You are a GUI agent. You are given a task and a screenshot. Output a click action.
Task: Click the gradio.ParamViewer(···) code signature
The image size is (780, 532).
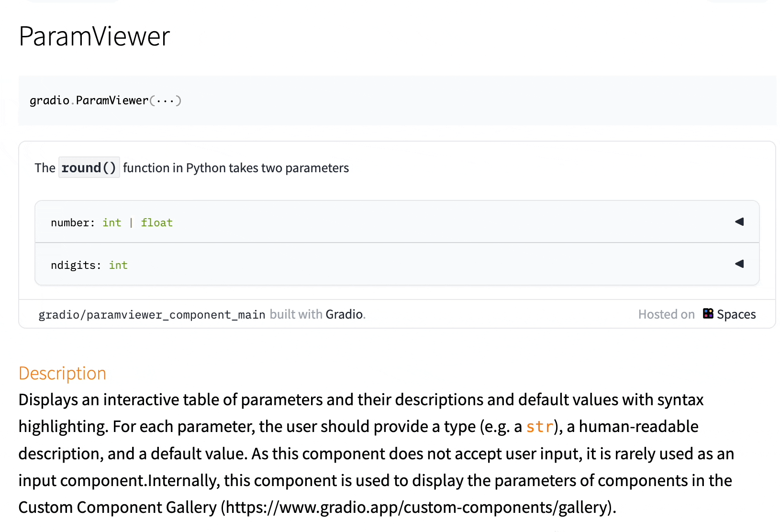[x=105, y=100]
